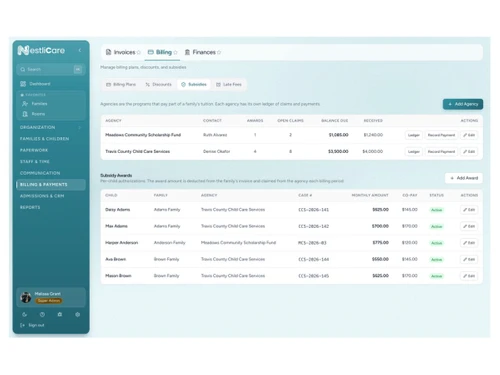The image size is (500, 375).
Task: Open the Subsidies sub-tab
Action: (x=194, y=85)
